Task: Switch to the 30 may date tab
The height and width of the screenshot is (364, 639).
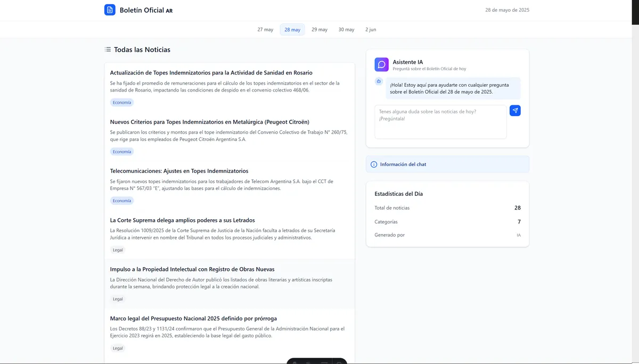Action: pos(346,29)
